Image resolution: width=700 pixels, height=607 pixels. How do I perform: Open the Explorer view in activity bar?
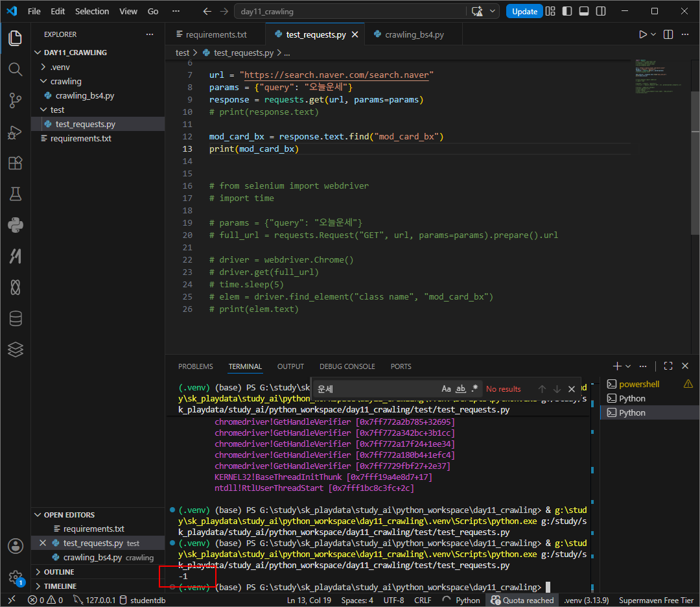pyautogui.click(x=15, y=38)
